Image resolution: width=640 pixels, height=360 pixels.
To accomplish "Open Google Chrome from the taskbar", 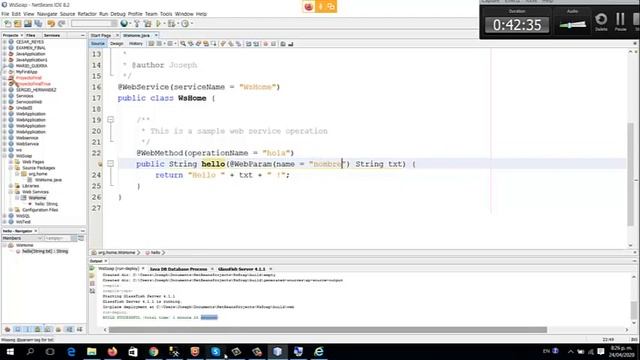I will point(153,351).
